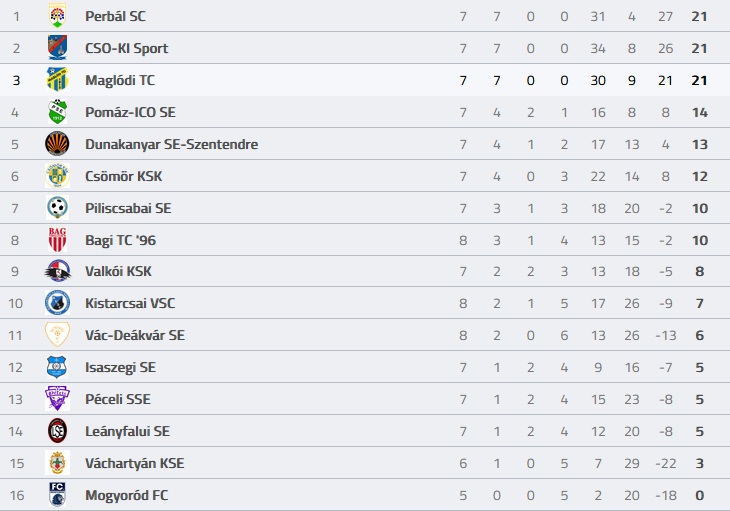The width and height of the screenshot is (730, 511).
Task: Click the Dunakanyar SE-Szentendre round emblem
Action: tap(57, 144)
